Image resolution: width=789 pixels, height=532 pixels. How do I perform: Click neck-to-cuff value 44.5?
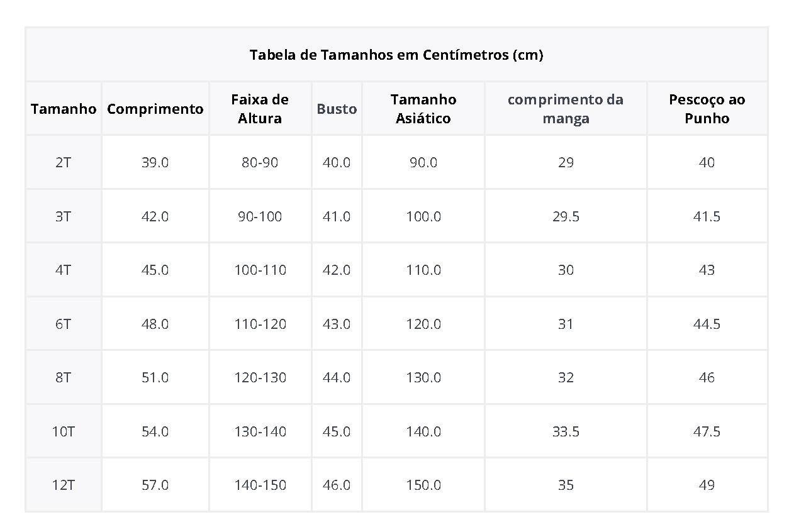point(707,324)
